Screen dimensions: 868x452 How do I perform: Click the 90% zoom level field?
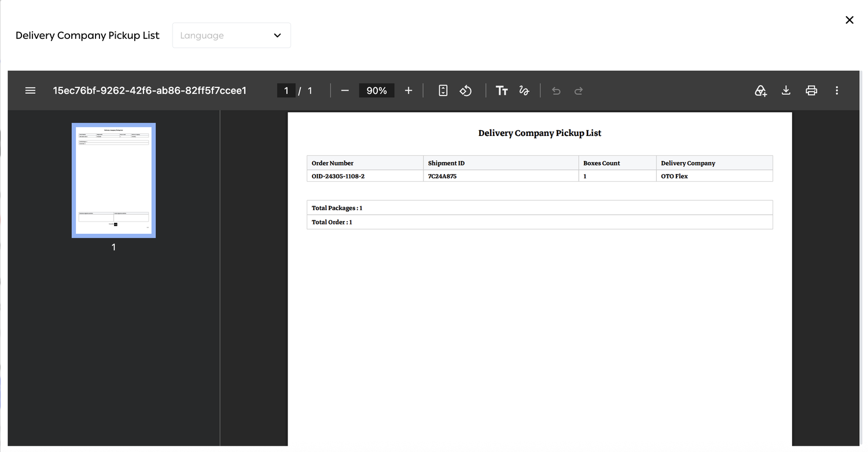(377, 90)
